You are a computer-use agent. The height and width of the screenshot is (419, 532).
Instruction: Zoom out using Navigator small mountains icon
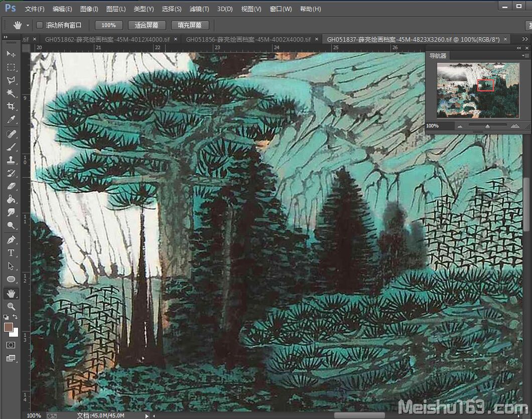tap(460, 126)
